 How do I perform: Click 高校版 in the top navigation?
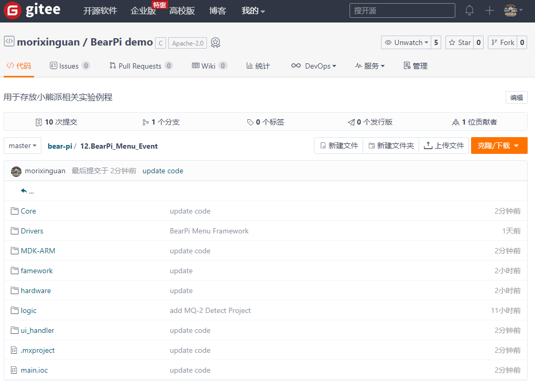click(182, 11)
